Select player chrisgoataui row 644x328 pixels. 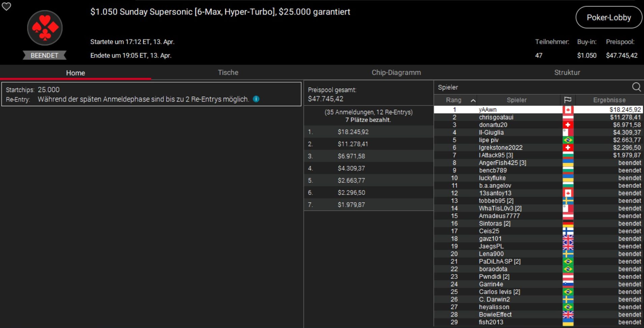tap(538, 117)
